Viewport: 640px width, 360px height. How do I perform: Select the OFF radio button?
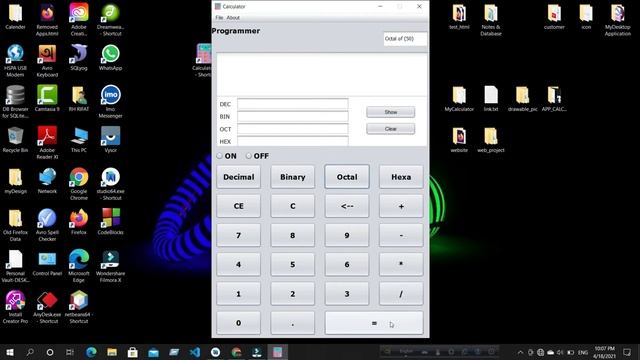click(249, 156)
